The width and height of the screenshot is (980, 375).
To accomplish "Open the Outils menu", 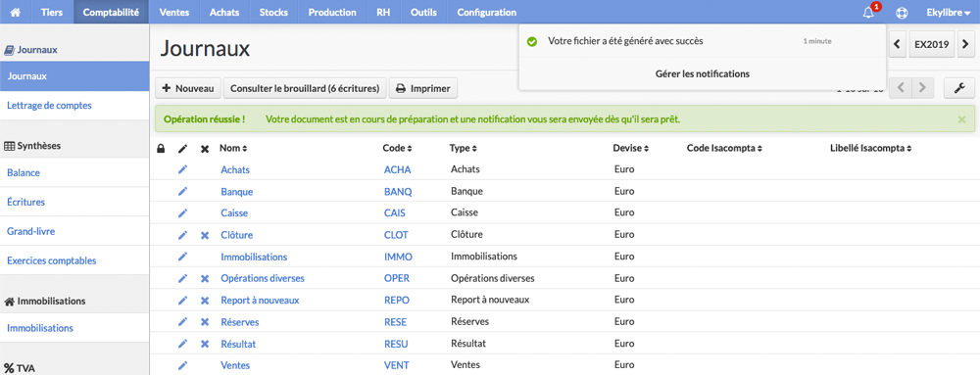I will coord(423,12).
